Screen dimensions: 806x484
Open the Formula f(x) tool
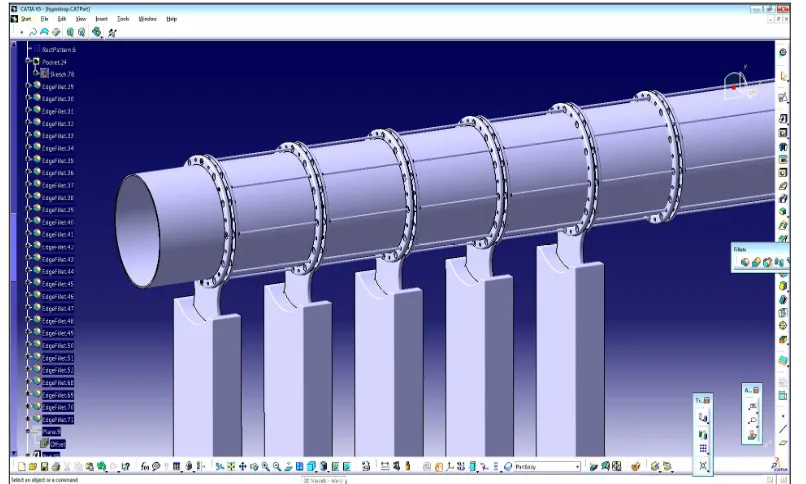pos(145,467)
